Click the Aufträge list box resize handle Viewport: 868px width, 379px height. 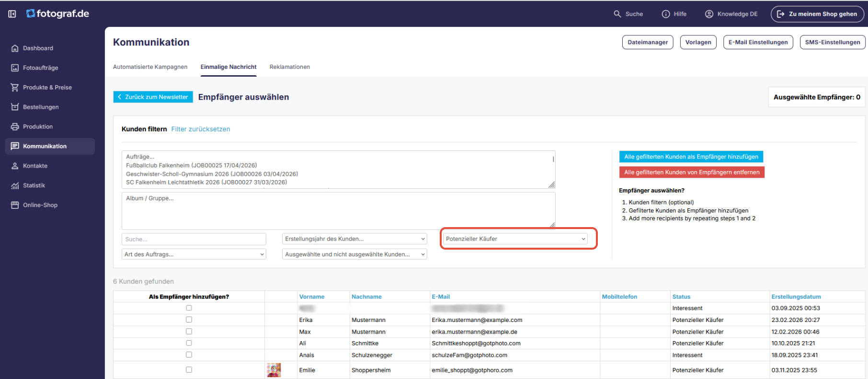point(552,185)
